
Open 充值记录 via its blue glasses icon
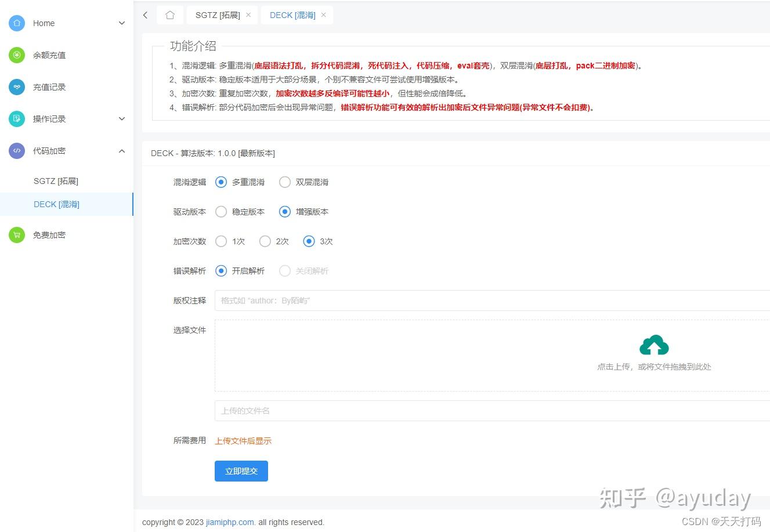click(x=17, y=87)
